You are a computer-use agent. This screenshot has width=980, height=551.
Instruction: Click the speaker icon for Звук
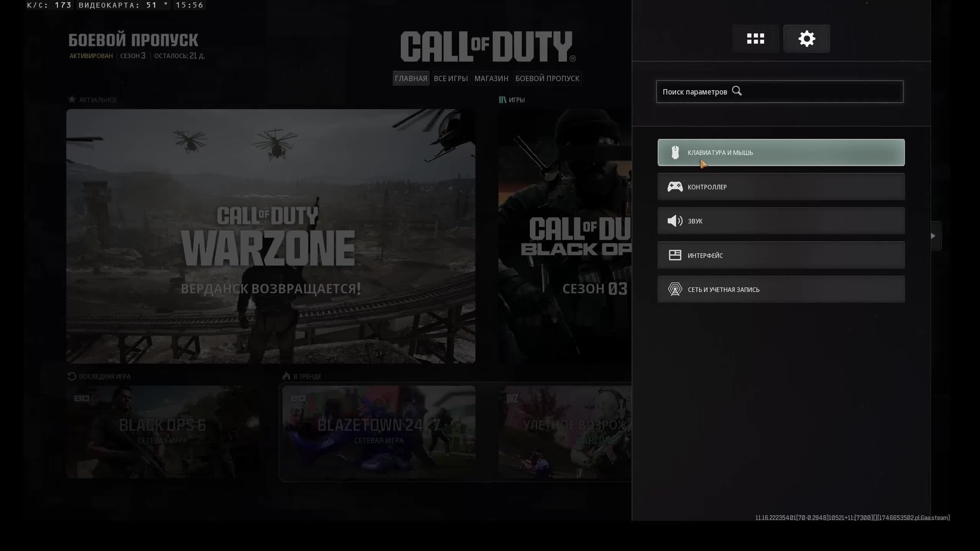(675, 221)
